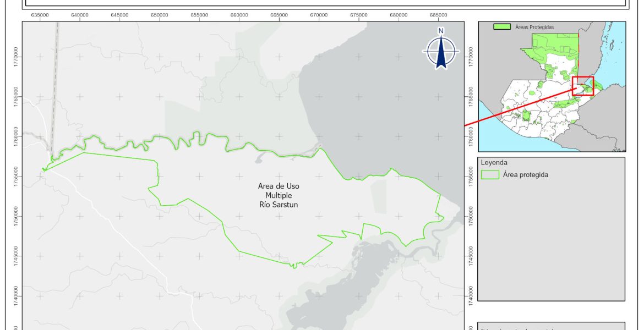Viewport: 644px width, 330px height.
Task: Select the red extent rectangle on the inset map
Action: (583, 86)
